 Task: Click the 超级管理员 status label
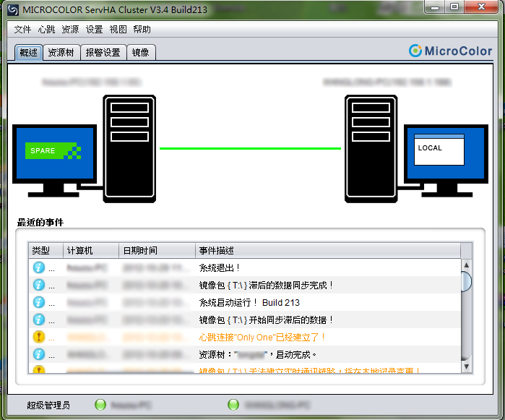tap(48, 405)
